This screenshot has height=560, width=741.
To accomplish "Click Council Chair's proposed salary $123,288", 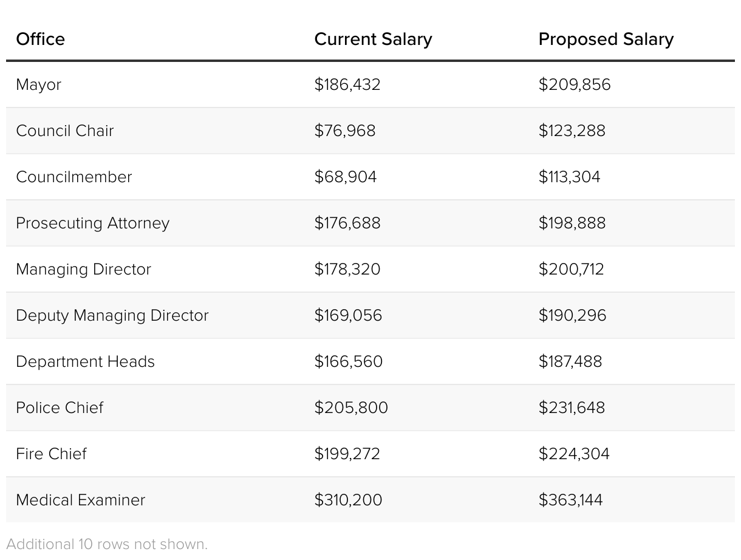I will tap(572, 131).
